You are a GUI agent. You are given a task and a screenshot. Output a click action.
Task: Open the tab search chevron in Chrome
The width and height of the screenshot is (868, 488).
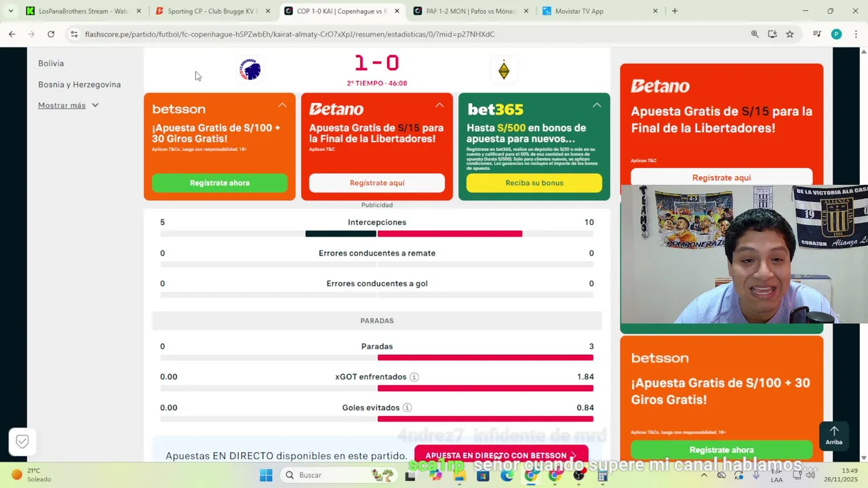10,11
